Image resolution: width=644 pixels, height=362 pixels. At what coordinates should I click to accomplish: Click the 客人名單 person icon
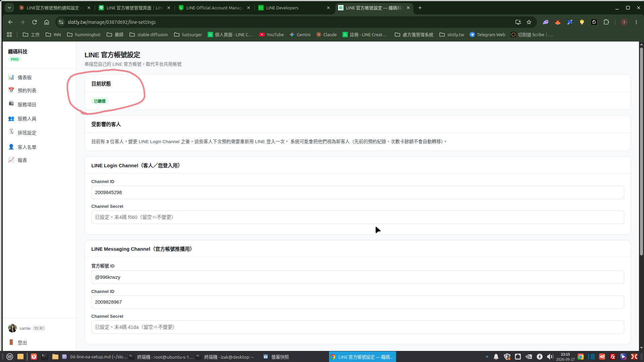(11, 147)
